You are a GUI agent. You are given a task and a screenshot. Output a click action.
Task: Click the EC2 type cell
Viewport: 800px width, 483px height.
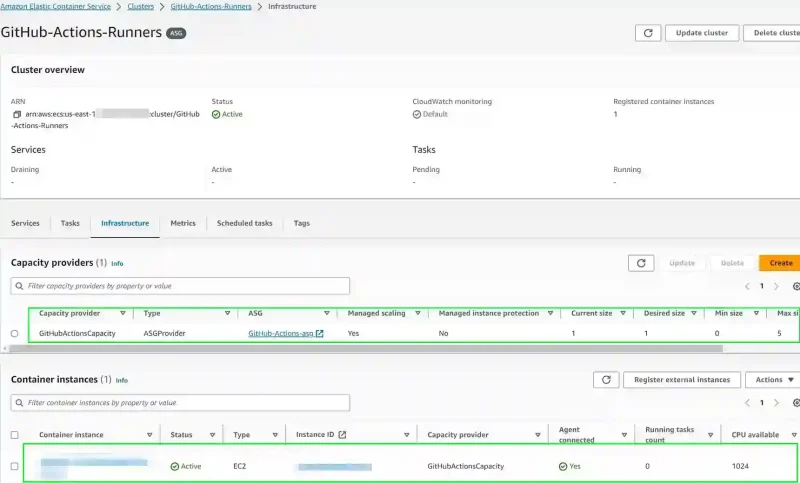239,466
